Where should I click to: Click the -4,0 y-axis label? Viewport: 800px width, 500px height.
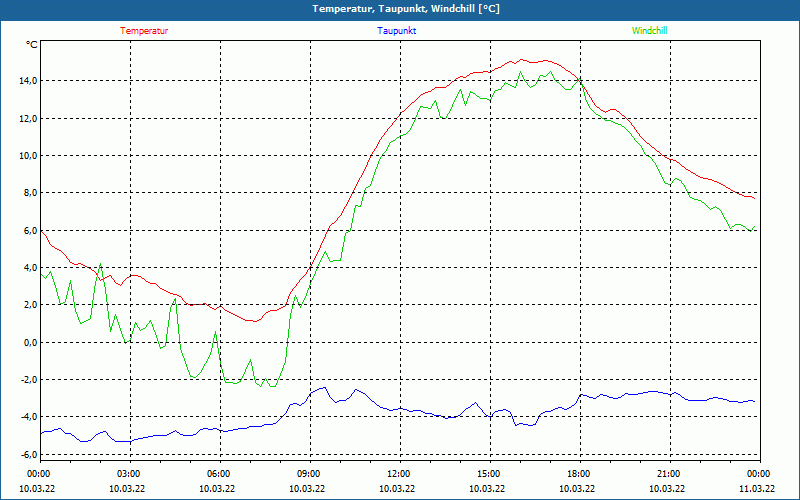coord(29,417)
